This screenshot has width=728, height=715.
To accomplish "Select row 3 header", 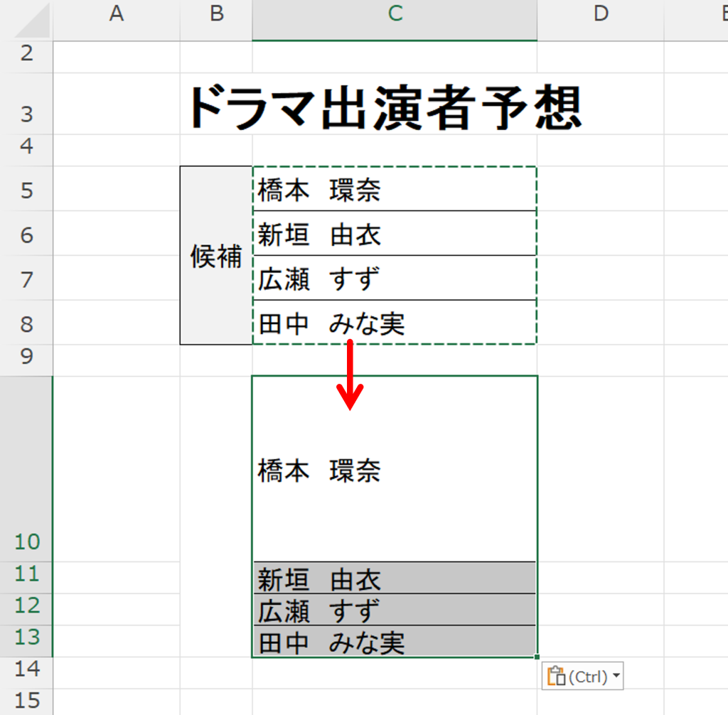I will (x=26, y=114).
